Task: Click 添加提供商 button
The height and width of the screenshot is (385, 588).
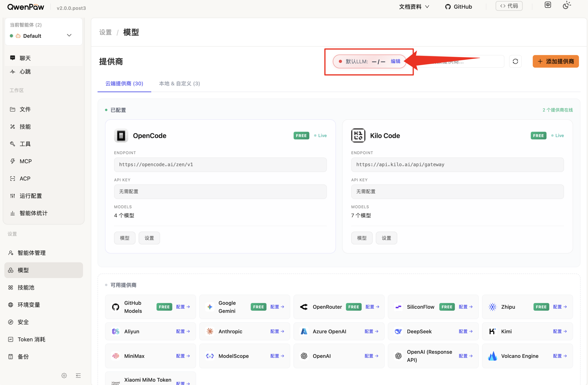Action: click(556, 61)
